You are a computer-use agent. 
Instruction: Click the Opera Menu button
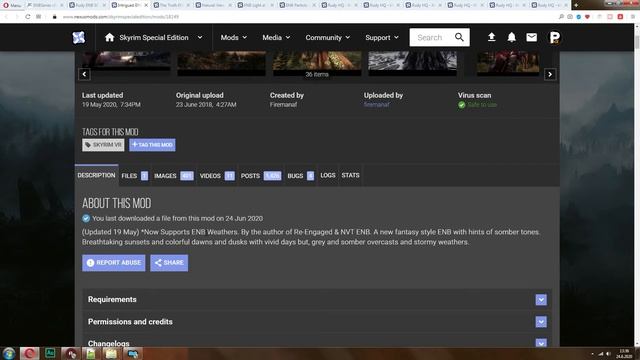[12, 5]
